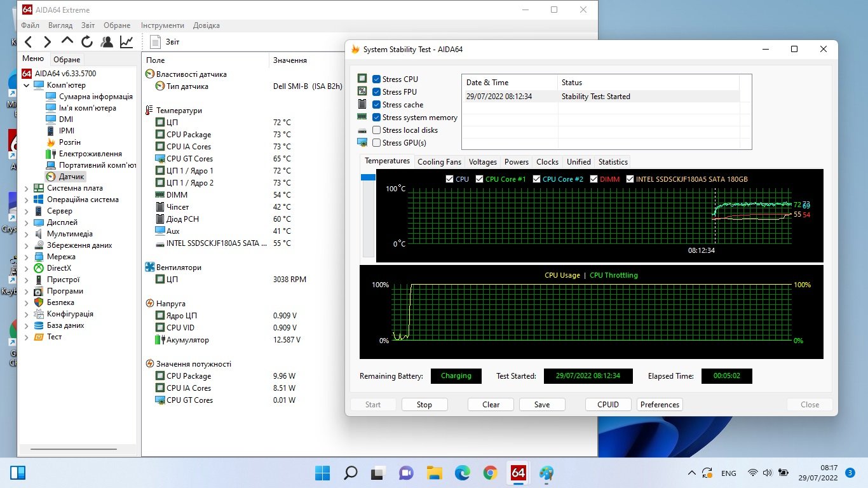
Task: Open Електроживлення tree item
Action: click(x=90, y=154)
